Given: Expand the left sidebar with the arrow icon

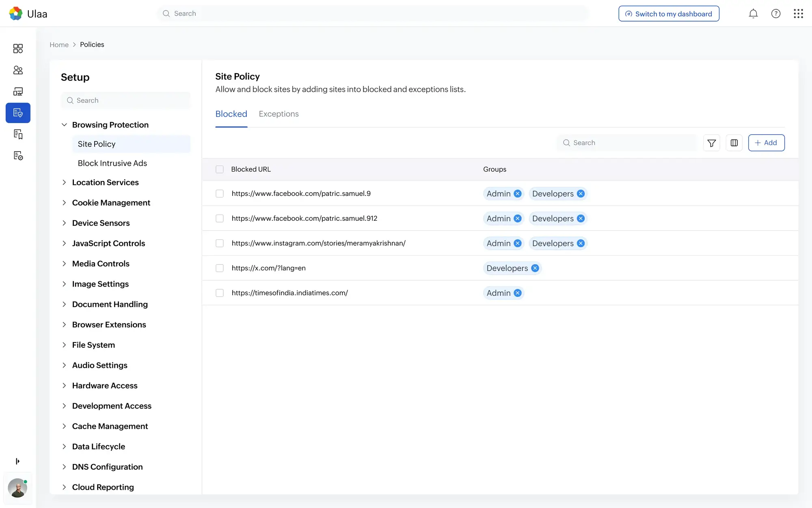Looking at the screenshot, I should [x=17, y=461].
